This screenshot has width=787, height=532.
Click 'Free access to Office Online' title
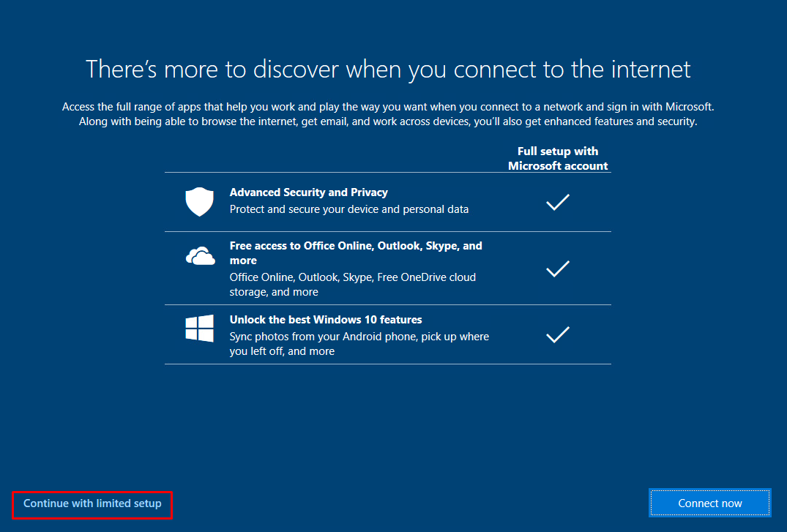356,253
